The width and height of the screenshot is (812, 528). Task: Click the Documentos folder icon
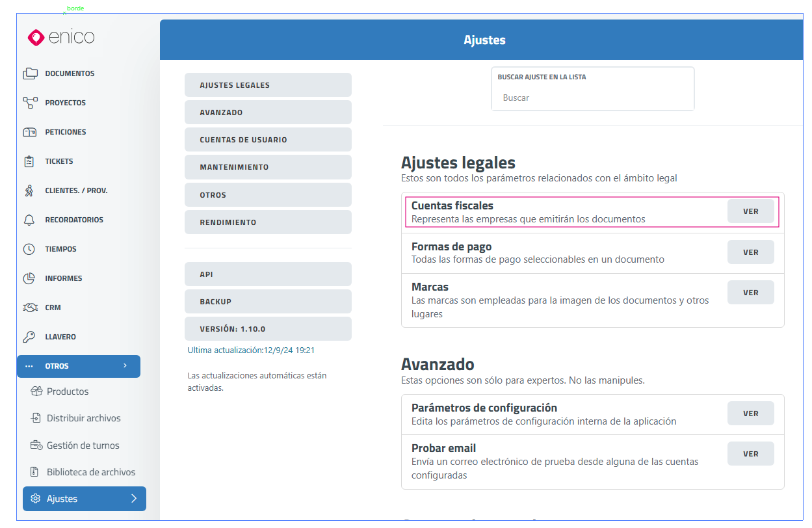coord(30,73)
